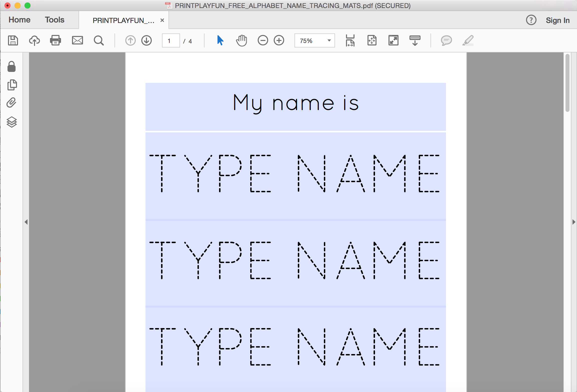
Task: Go to the Home tab
Action: [x=19, y=20]
